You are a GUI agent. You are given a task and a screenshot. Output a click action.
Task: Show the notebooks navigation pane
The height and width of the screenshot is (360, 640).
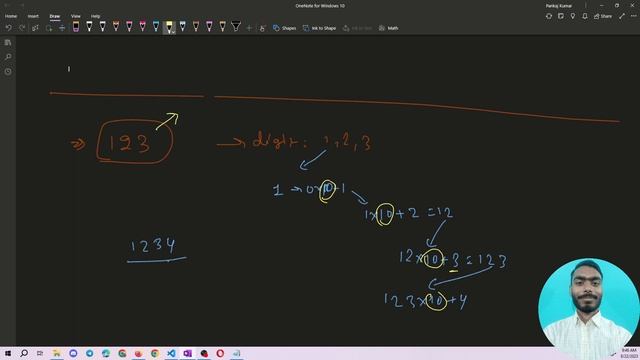click(8, 42)
